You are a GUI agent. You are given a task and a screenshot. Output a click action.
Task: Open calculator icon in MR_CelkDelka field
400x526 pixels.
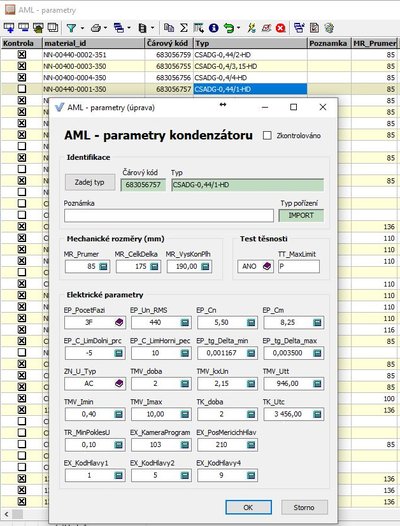154,267
